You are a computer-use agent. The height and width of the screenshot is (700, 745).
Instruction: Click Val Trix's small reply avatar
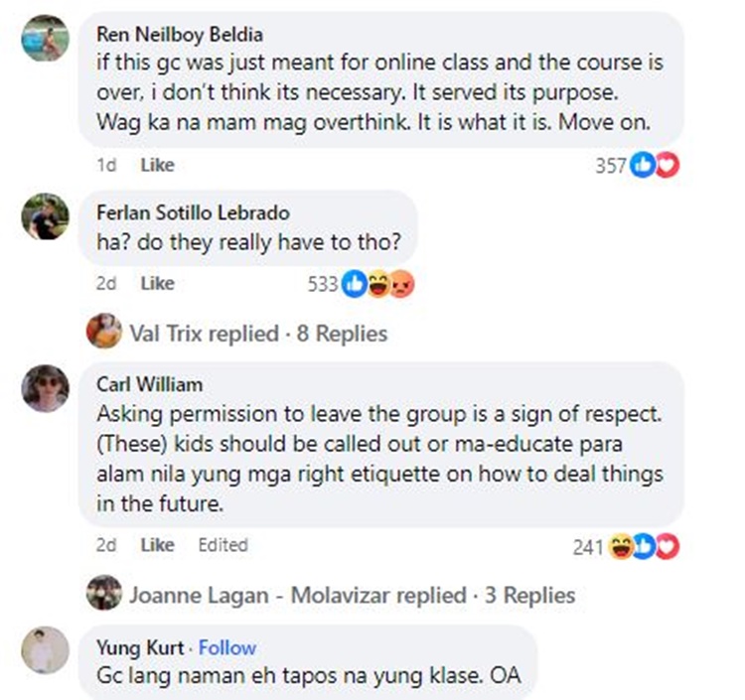tap(104, 332)
